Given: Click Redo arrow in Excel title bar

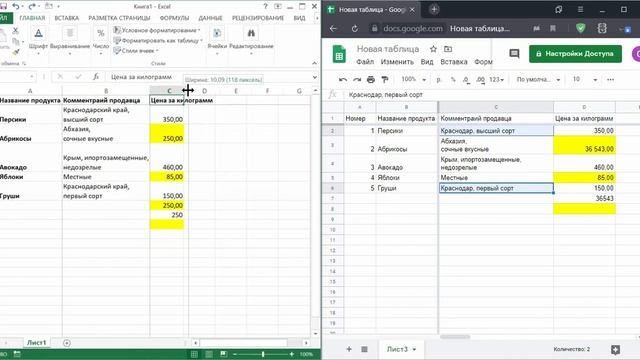Looking at the screenshot, I should (x=32, y=6).
